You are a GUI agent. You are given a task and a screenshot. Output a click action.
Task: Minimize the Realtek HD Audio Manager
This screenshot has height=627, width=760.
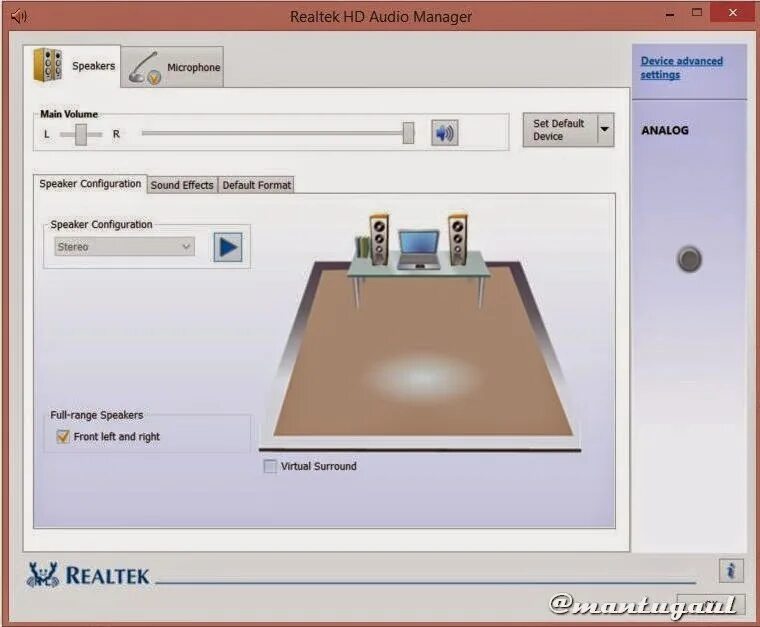[670, 15]
